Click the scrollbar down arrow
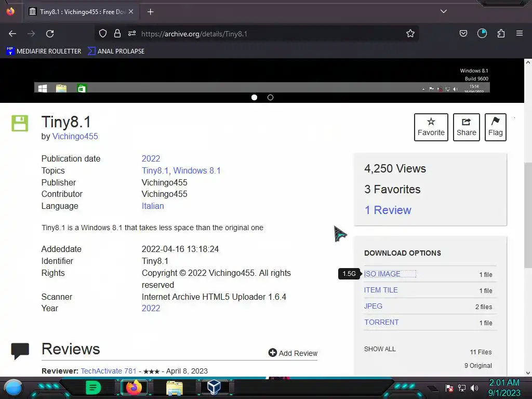The height and width of the screenshot is (399, 532). 528,373
